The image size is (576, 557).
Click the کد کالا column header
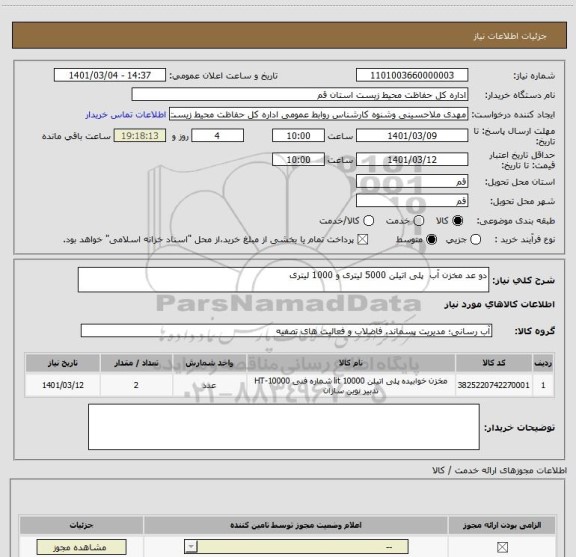[494, 363]
